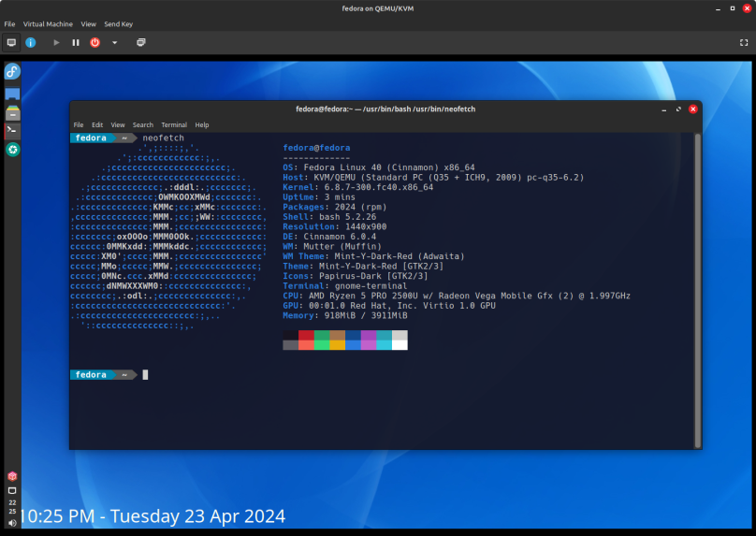Click the terminal prompt cursor line
Screen dimensions: 756x536
[145, 375]
